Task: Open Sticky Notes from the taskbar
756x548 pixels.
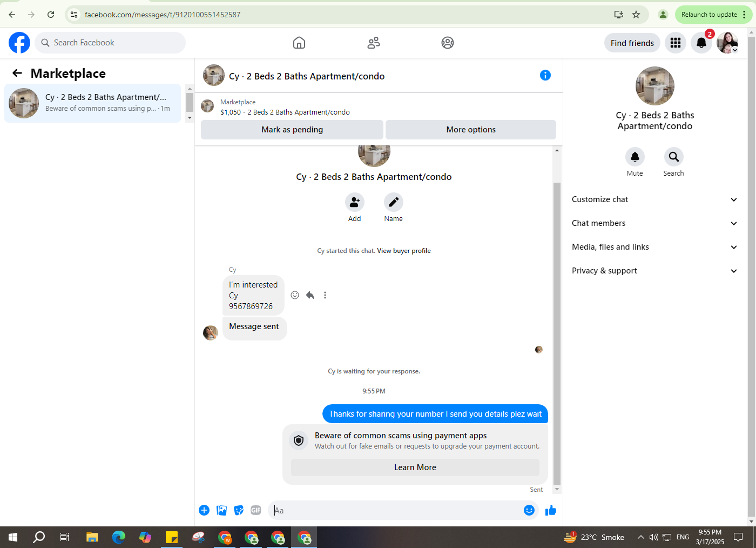Action: click(172, 537)
